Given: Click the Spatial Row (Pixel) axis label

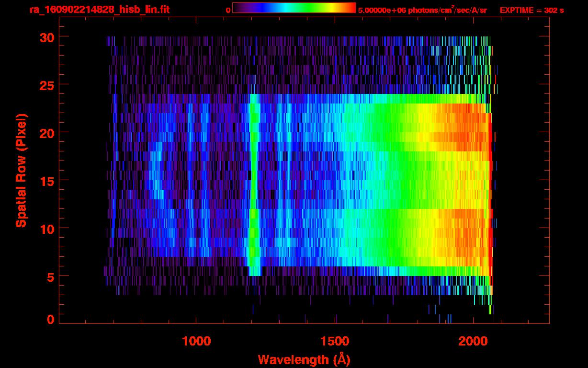Looking at the screenshot, I should [21, 171].
